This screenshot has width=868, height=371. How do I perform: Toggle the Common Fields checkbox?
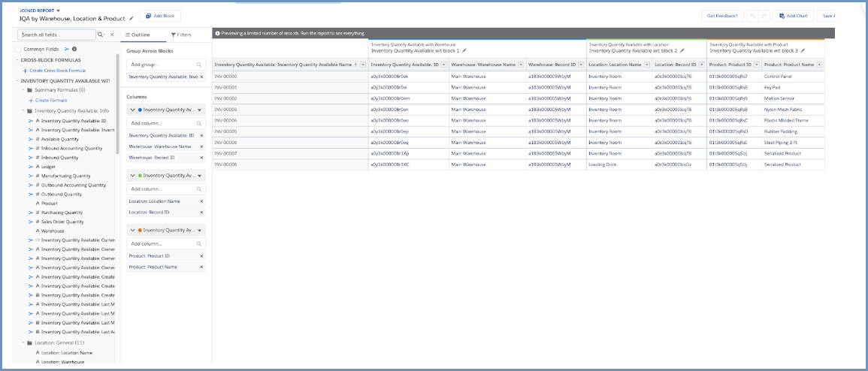click(x=17, y=49)
